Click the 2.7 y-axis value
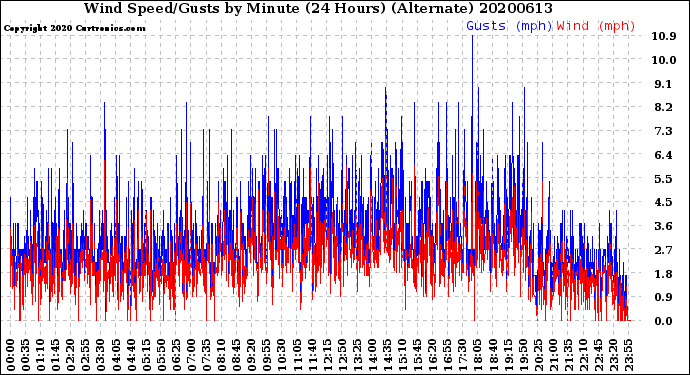The width and height of the screenshot is (690, 375). point(663,250)
